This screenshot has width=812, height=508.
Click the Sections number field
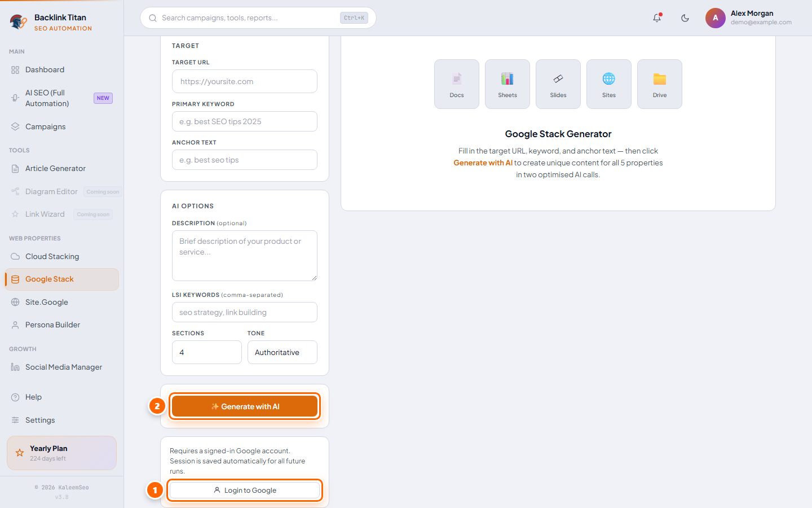point(207,352)
